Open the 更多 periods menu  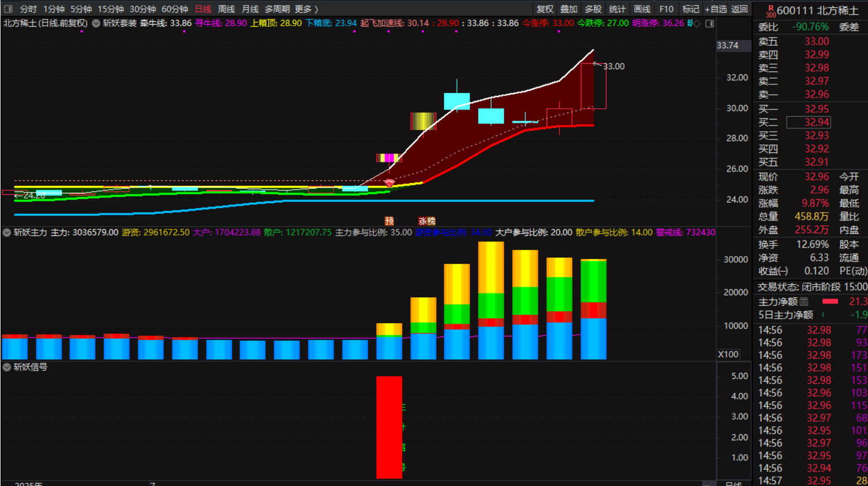pyautogui.click(x=306, y=9)
